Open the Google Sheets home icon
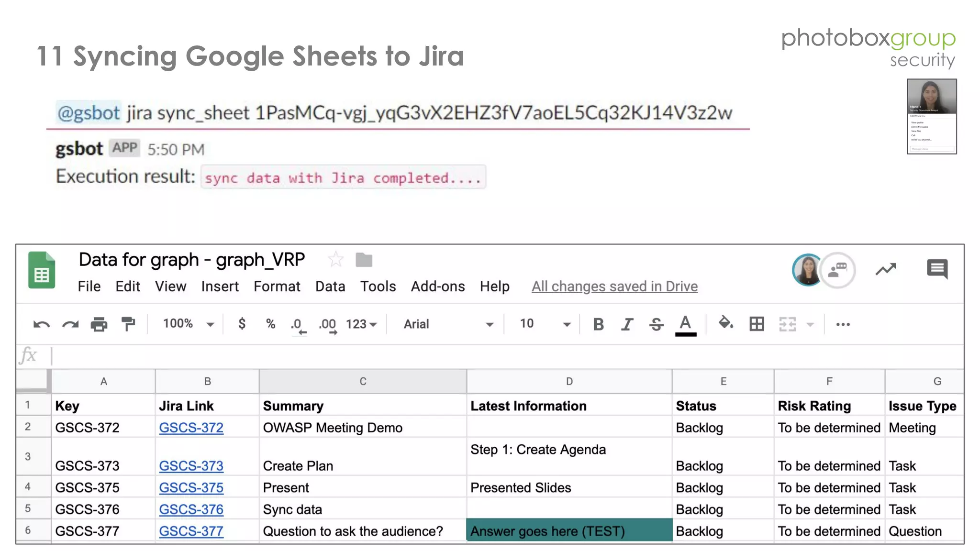The image size is (980, 551). click(42, 270)
